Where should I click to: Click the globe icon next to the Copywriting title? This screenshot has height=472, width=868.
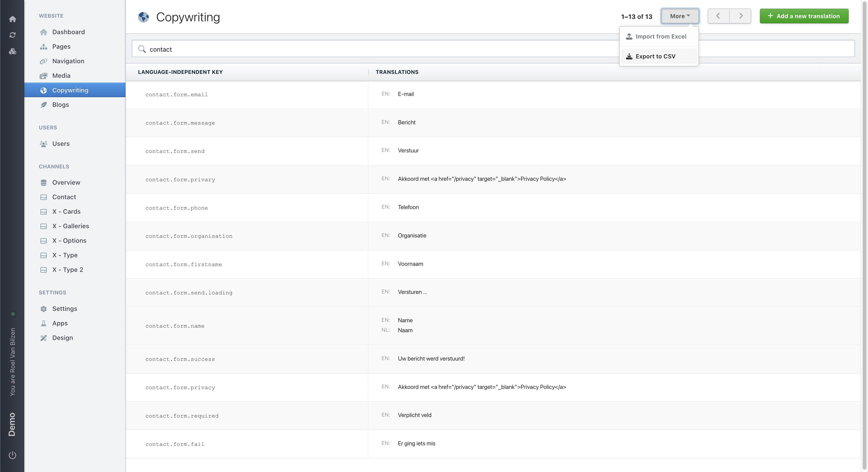point(143,17)
